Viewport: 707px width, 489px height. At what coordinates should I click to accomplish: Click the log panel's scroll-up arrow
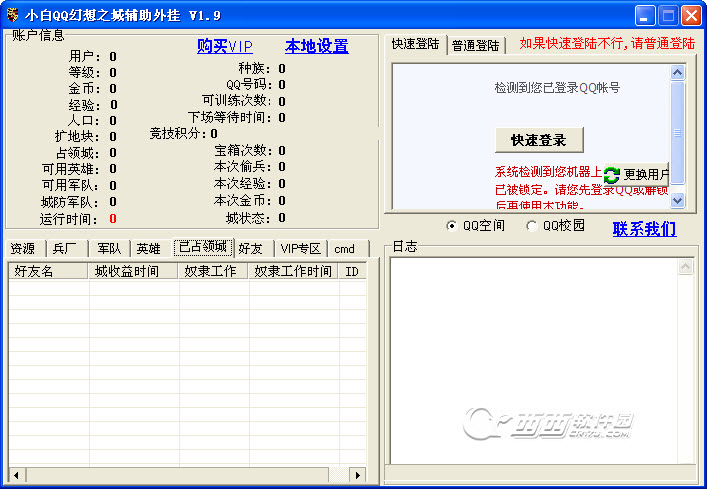click(x=685, y=267)
